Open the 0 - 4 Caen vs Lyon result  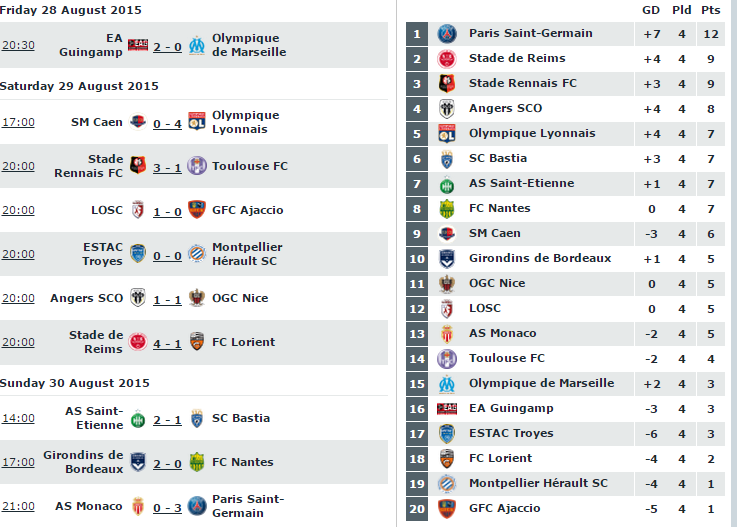point(167,124)
